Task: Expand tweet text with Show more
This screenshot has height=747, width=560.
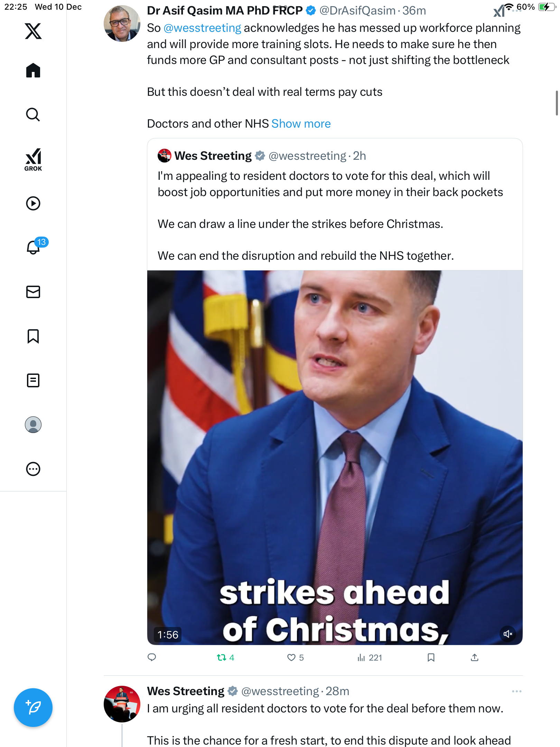Action: (x=301, y=123)
